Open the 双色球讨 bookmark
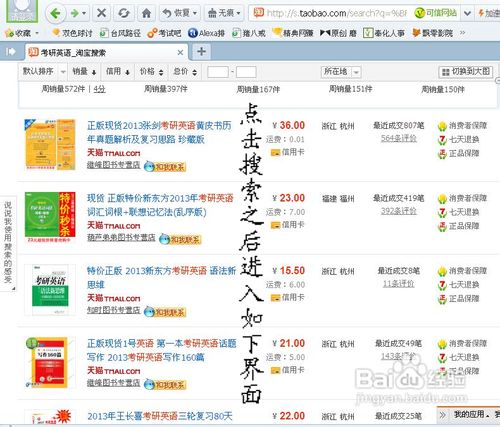The image size is (500, 427). (72, 33)
